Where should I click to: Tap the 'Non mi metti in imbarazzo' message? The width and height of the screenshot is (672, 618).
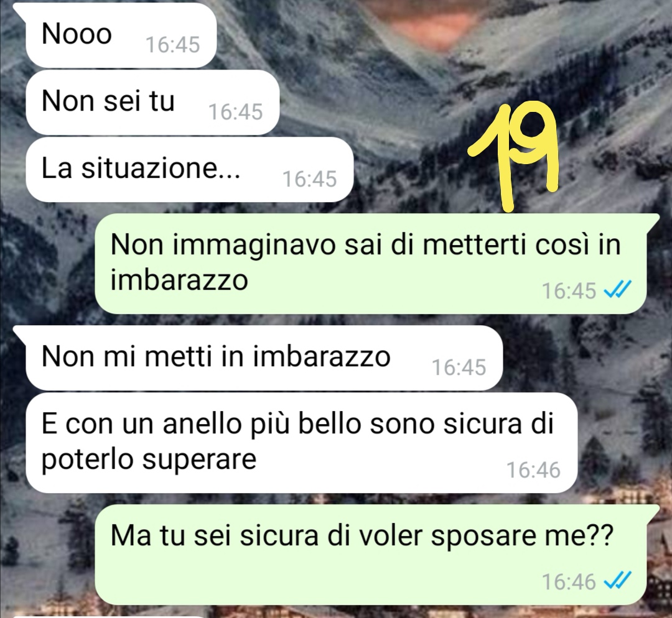tap(264, 358)
